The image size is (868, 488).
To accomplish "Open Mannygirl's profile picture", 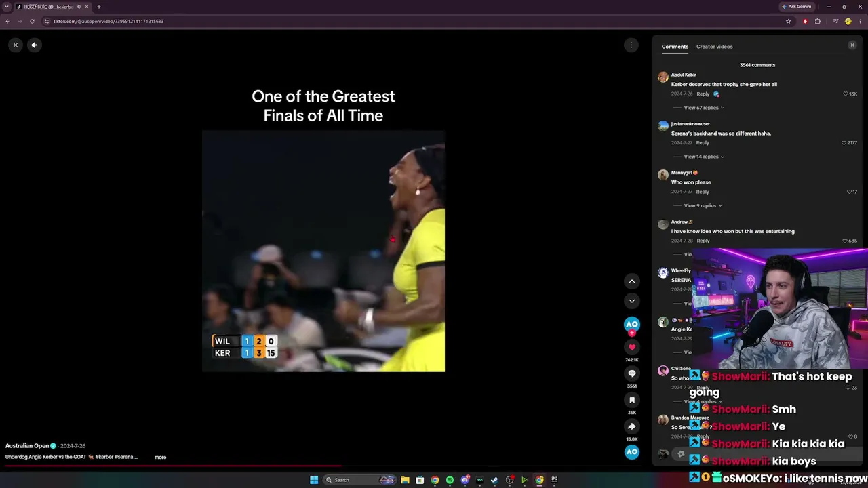I will coord(663,175).
